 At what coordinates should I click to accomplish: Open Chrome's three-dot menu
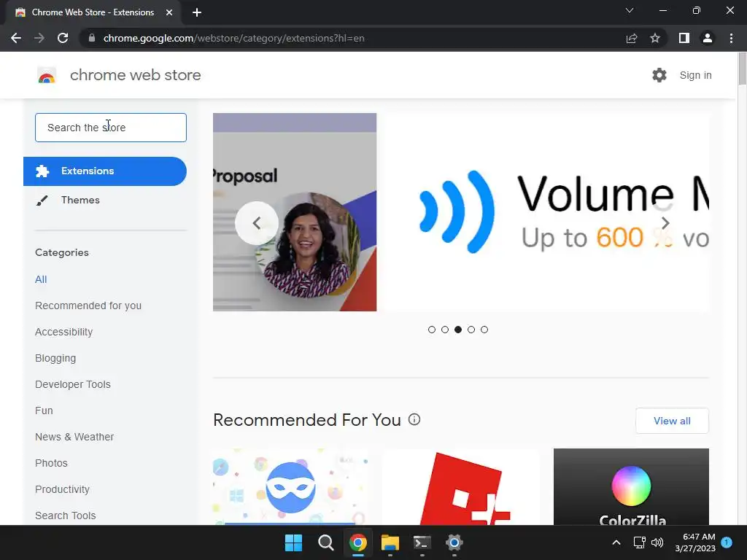731,38
